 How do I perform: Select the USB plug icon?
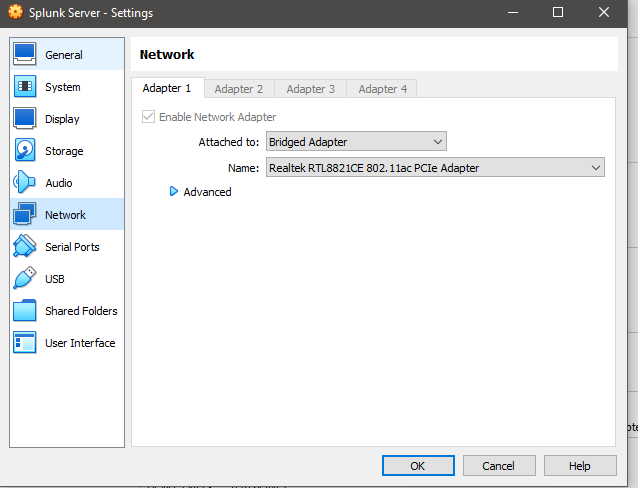tap(24, 278)
